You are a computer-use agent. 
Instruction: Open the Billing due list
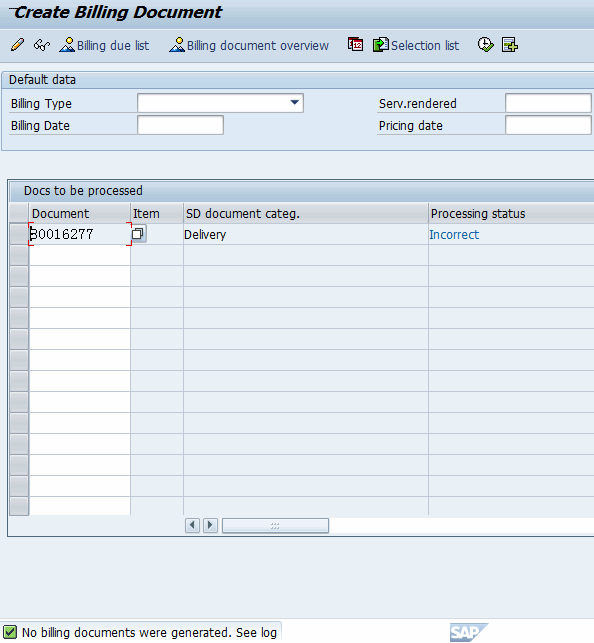click(104, 45)
